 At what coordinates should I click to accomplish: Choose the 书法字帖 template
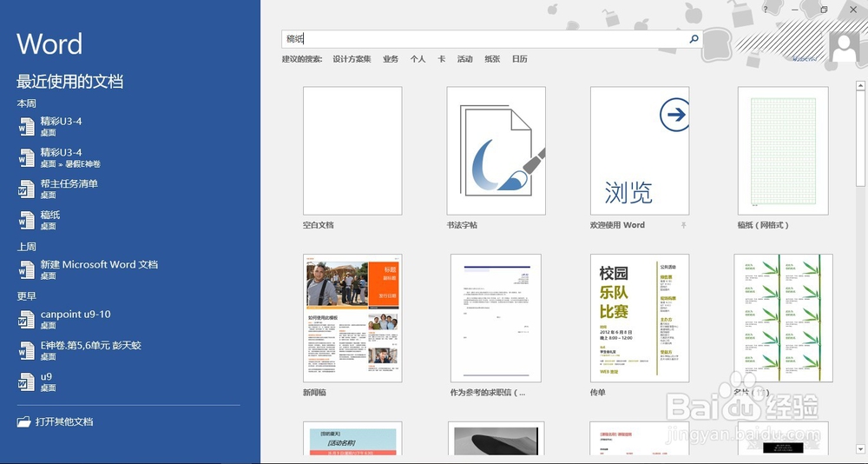pos(496,151)
